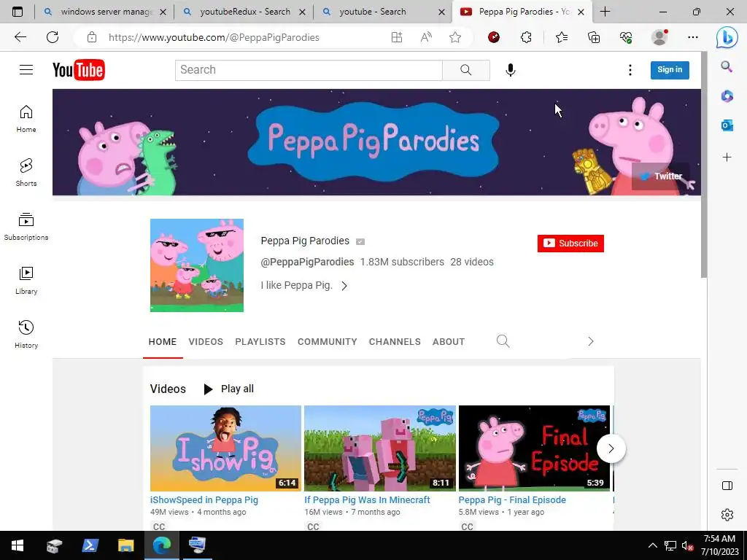Click Play all videos
Screen dimensions: 747x560
[x=228, y=389]
